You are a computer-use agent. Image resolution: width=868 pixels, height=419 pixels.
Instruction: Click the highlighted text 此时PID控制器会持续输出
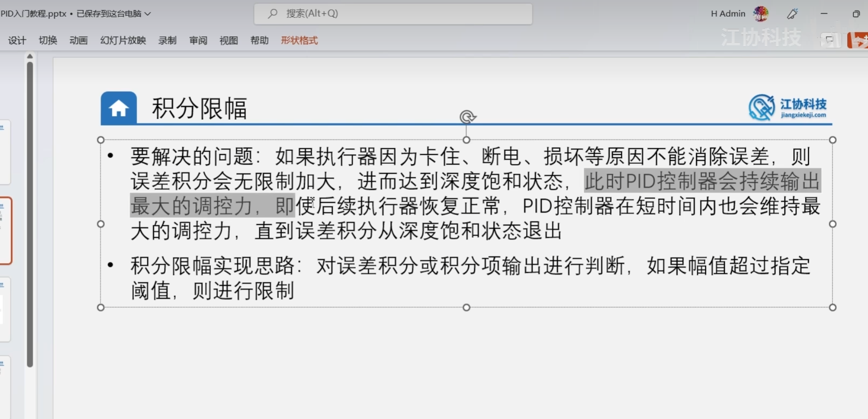702,181
